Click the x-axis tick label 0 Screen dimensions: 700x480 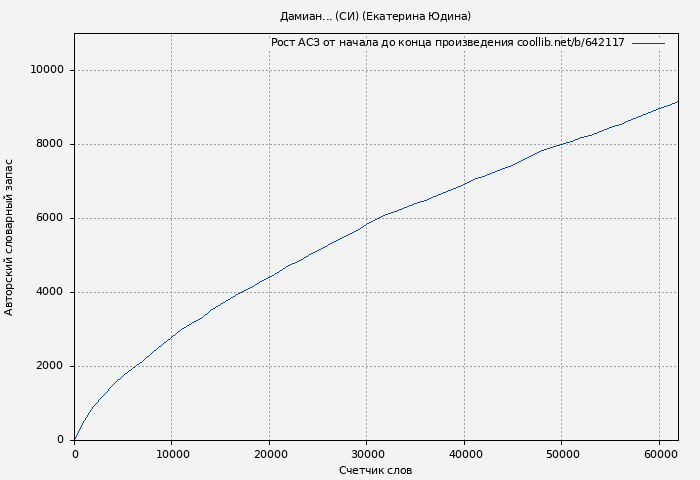click(x=75, y=454)
